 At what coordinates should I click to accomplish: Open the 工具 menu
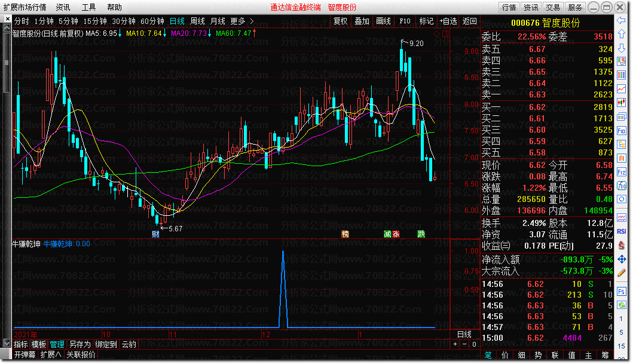pyautogui.click(x=88, y=7)
